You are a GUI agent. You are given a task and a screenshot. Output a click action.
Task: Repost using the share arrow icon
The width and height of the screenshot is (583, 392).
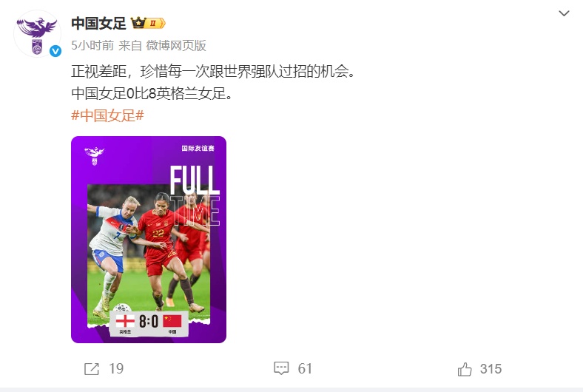coord(92,369)
